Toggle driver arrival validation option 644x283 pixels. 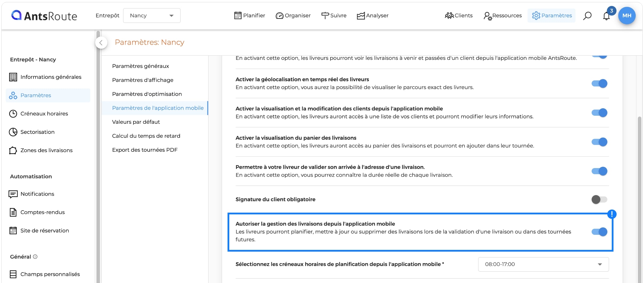(599, 171)
